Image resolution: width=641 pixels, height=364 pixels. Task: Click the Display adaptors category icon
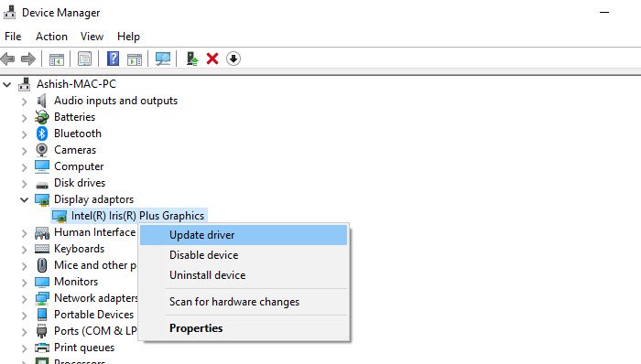click(42, 199)
